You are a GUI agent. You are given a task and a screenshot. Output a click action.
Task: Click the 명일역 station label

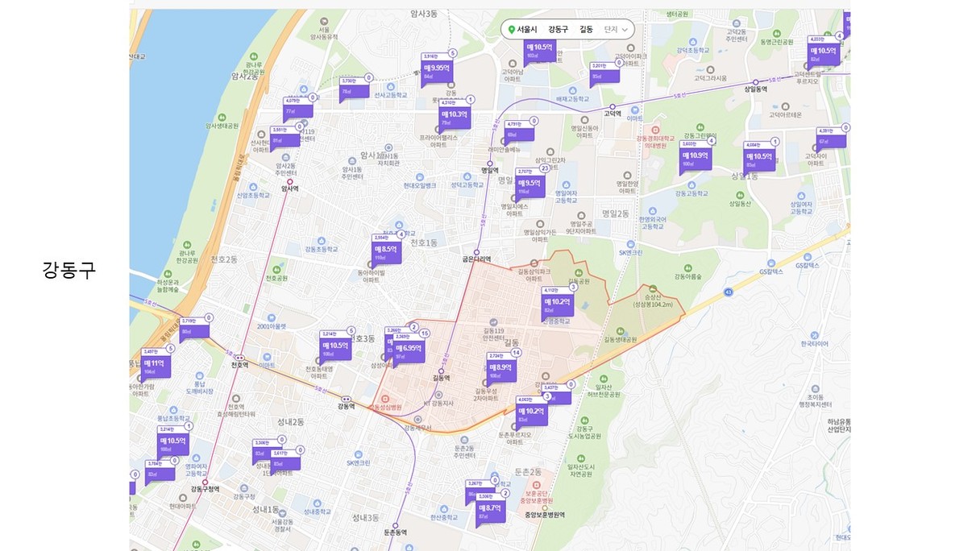point(490,170)
